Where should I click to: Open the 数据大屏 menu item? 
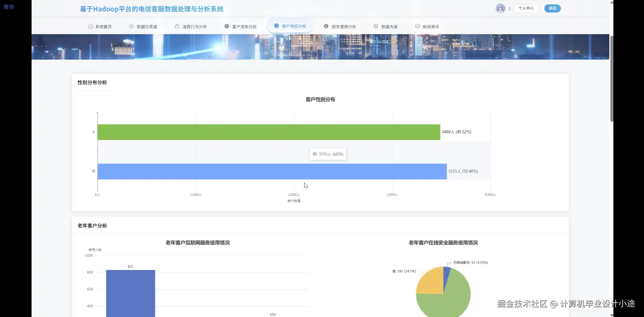[x=386, y=27]
